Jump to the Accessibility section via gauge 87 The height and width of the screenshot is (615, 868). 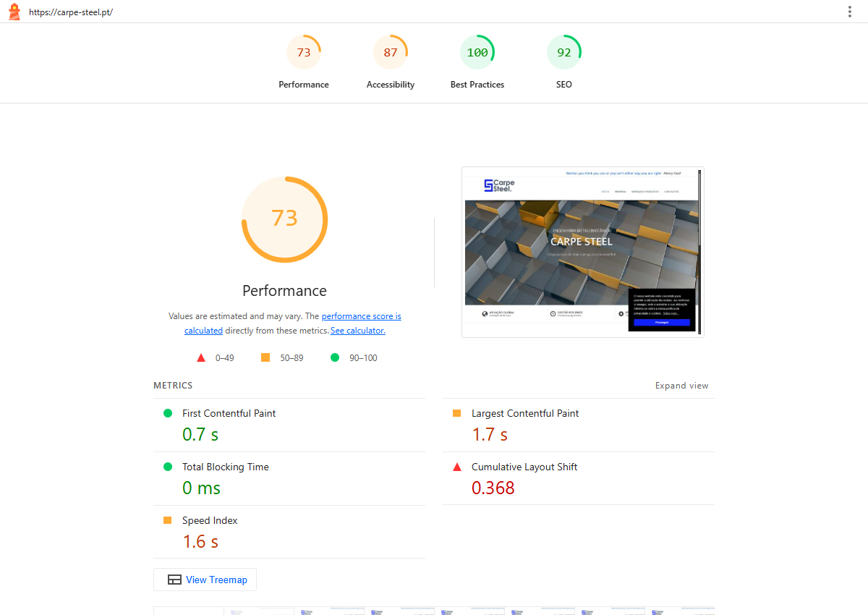coord(391,52)
